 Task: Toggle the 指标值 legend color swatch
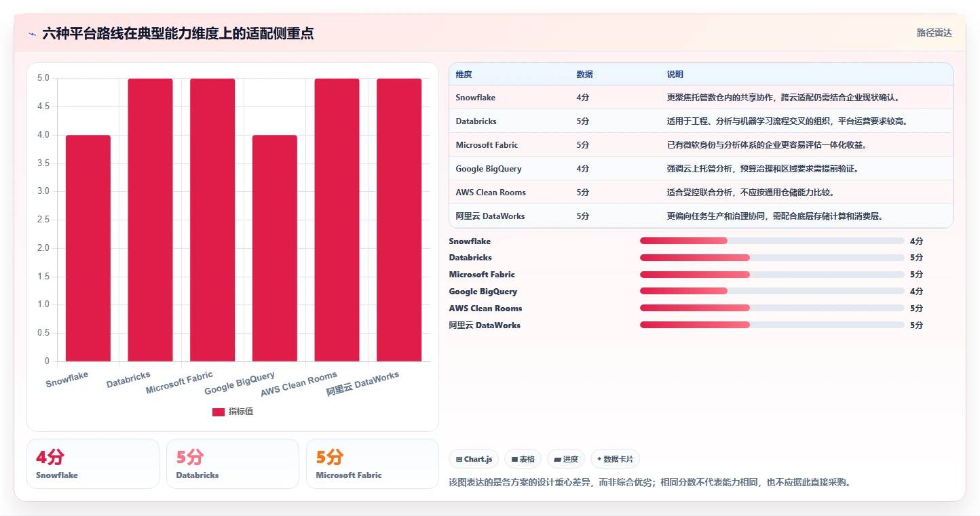[219, 412]
